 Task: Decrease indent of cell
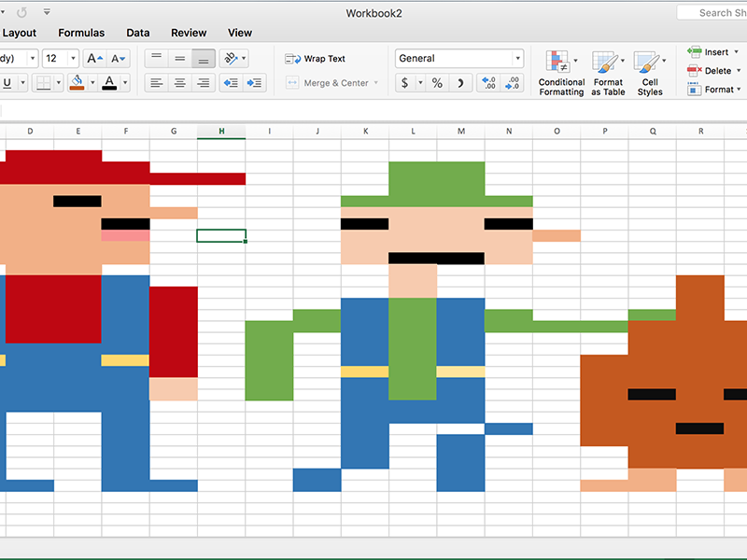[231, 83]
